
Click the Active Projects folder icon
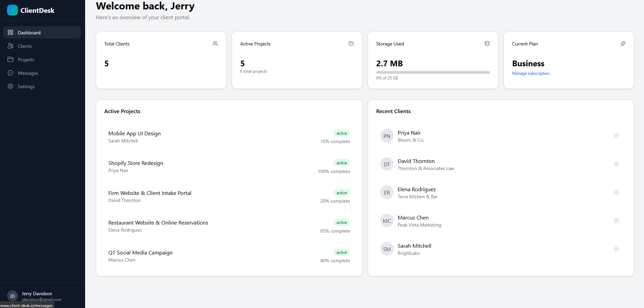pyautogui.click(x=351, y=43)
